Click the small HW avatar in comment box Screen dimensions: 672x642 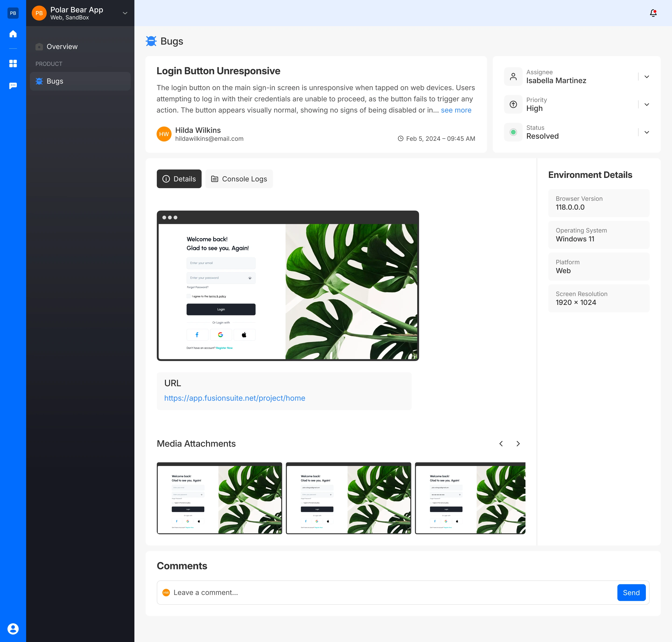pos(166,592)
